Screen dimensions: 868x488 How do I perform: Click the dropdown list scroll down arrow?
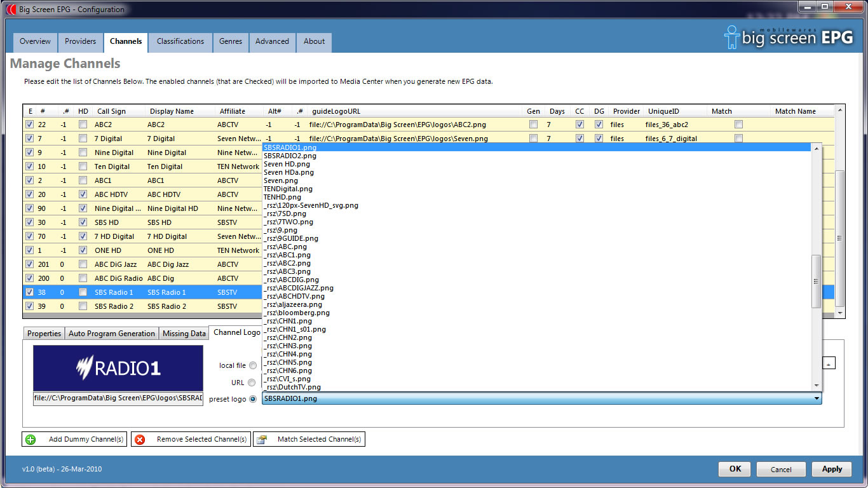pyautogui.click(x=817, y=386)
